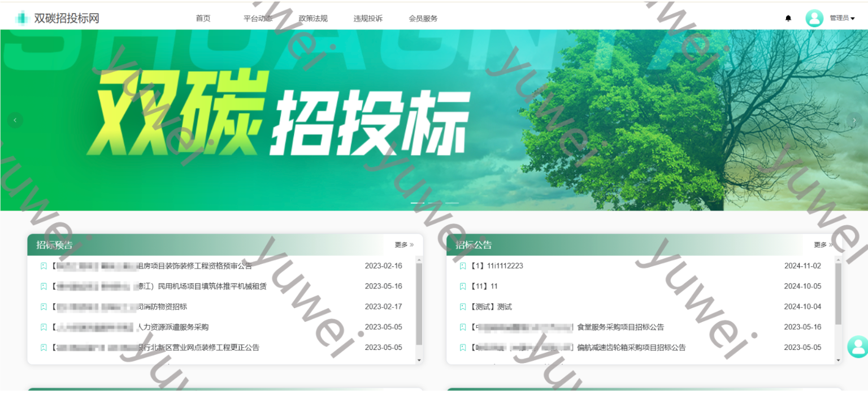Open 装饰装修工程资格预审公告 notice
The height and width of the screenshot is (394, 868).
(x=151, y=266)
